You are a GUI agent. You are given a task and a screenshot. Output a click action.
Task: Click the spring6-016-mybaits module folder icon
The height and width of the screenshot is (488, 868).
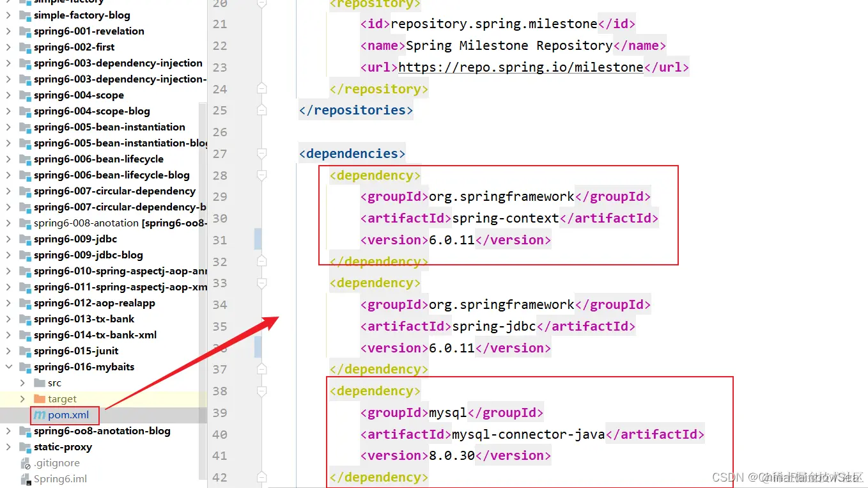tap(25, 366)
